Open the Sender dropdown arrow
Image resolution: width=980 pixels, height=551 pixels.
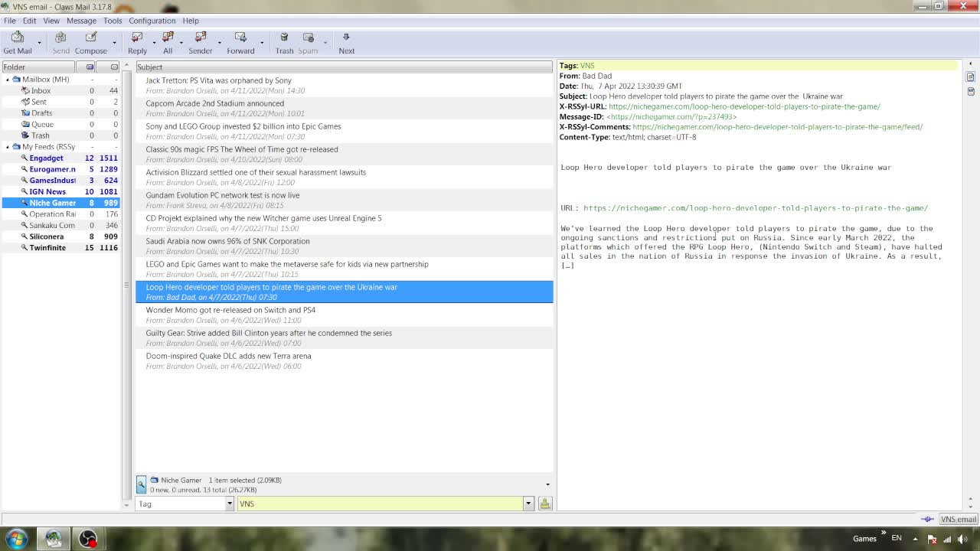pos(220,43)
